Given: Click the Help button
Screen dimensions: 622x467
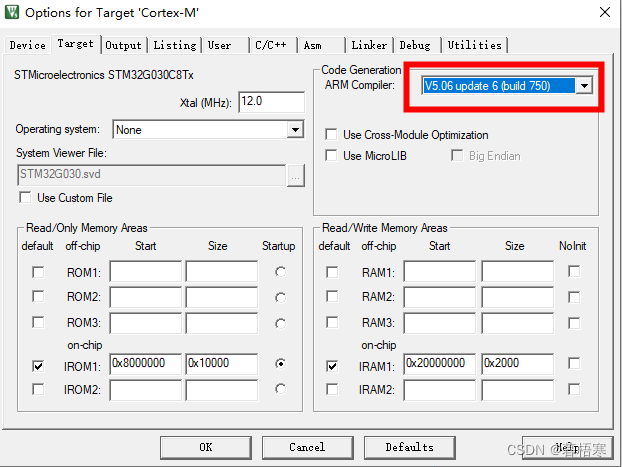Looking at the screenshot, I should pyautogui.click(x=568, y=448).
